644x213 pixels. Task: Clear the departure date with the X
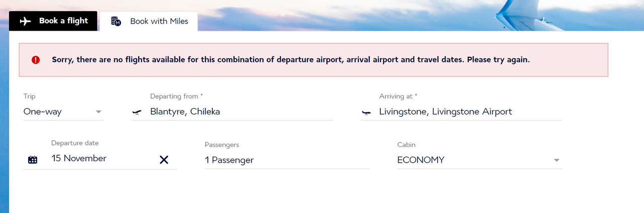click(164, 160)
